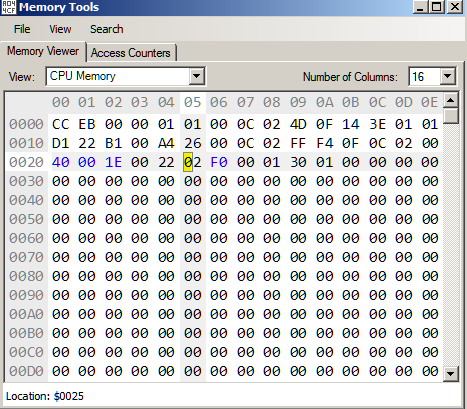The width and height of the screenshot is (467, 409).
Task: Click row address 0090
Action: pos(26,295)
